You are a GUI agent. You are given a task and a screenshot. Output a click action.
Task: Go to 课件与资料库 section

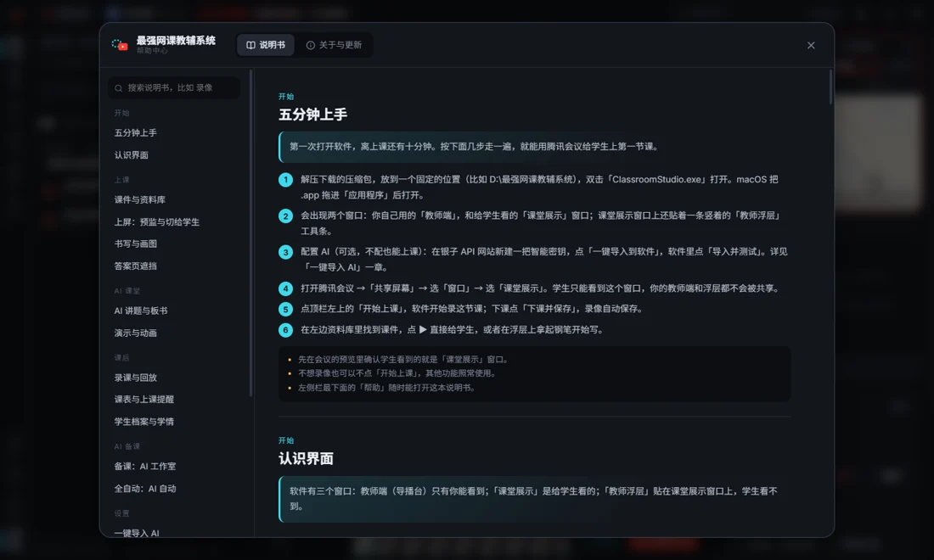pos(140,199)
